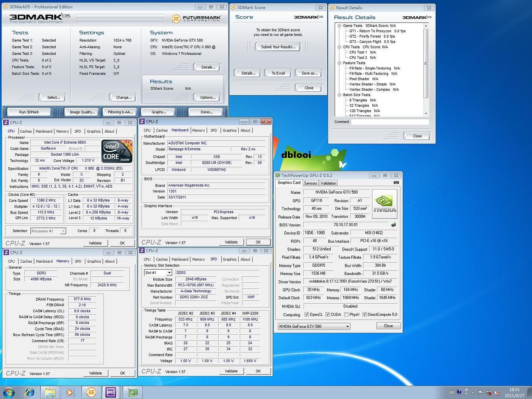The image size is (532, 399).
Task: Toggle the OpenCL checkbox in GPU-Z
Action: coord(307,314)
